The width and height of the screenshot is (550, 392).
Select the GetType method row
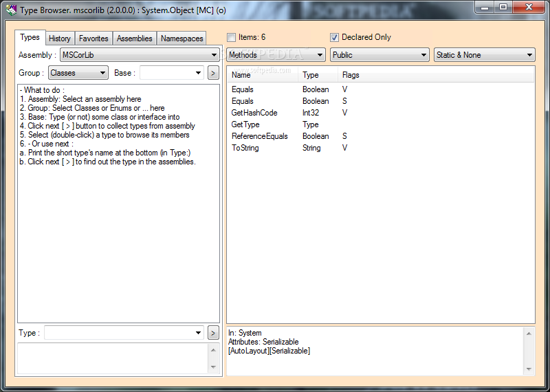(x=381, y=124)
